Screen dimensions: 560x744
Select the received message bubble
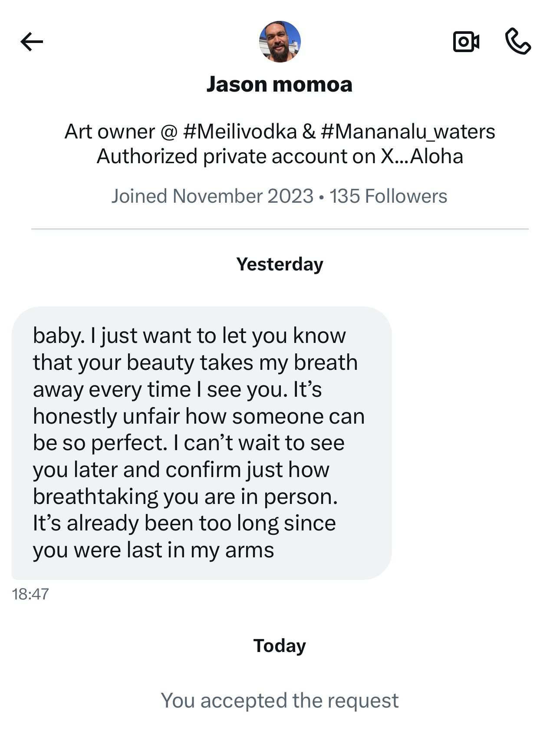point(201,443)
